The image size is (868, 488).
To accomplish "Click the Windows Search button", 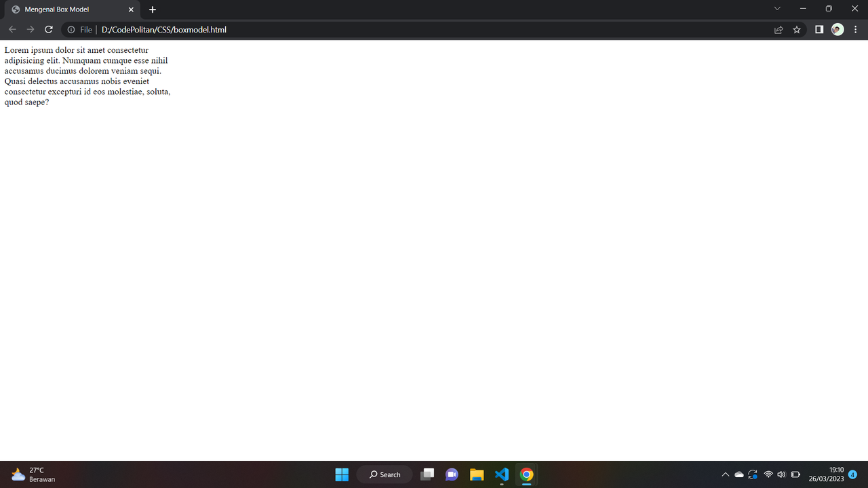I will point(384,474).
